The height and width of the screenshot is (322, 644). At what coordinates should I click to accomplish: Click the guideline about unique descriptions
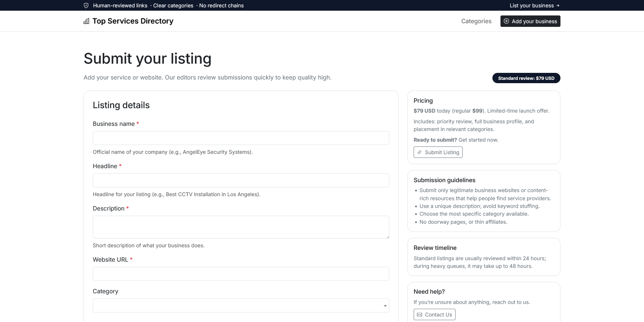pyautogui.click(x=480, y=206)
